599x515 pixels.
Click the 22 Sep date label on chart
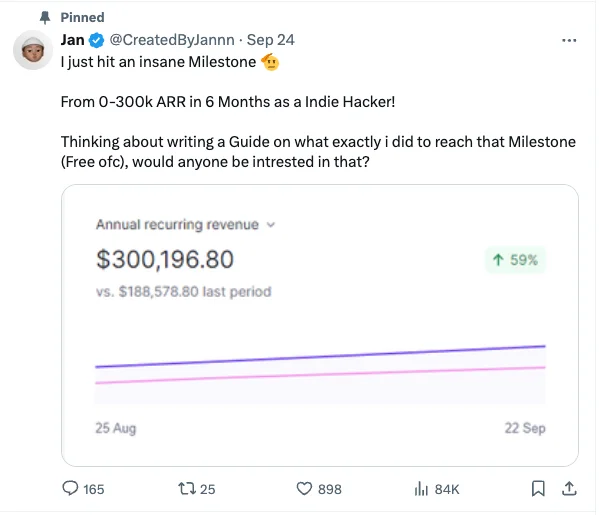coord(525,428)
